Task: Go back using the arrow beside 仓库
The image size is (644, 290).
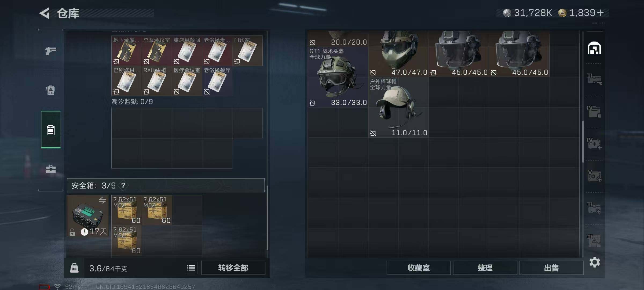Action: 44,13
